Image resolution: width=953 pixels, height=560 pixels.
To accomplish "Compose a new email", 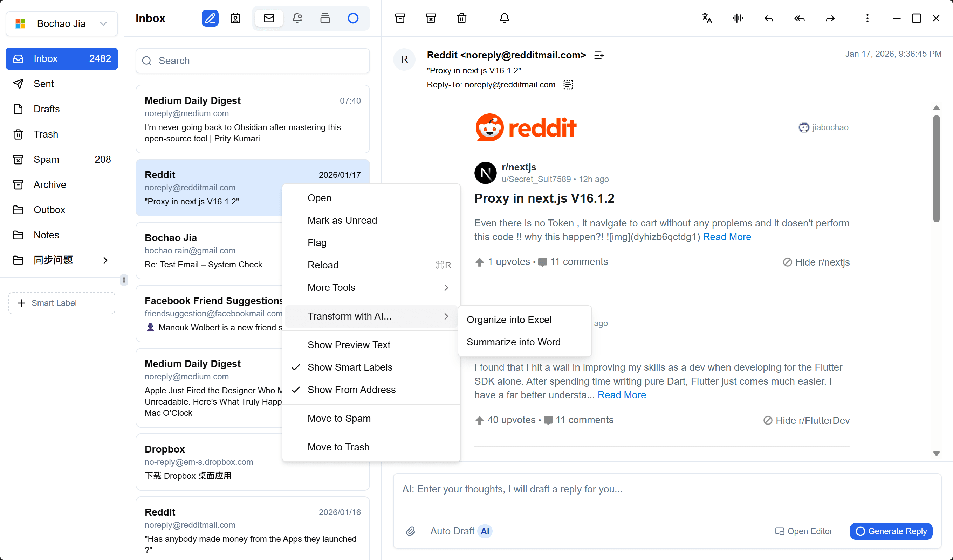I will pos(210,18).
